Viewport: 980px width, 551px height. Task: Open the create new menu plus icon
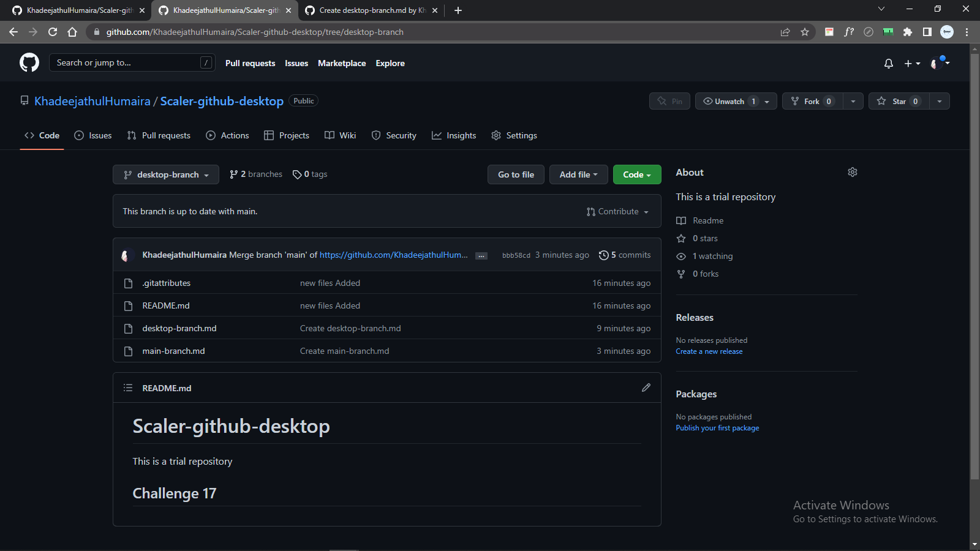[908, 62]
